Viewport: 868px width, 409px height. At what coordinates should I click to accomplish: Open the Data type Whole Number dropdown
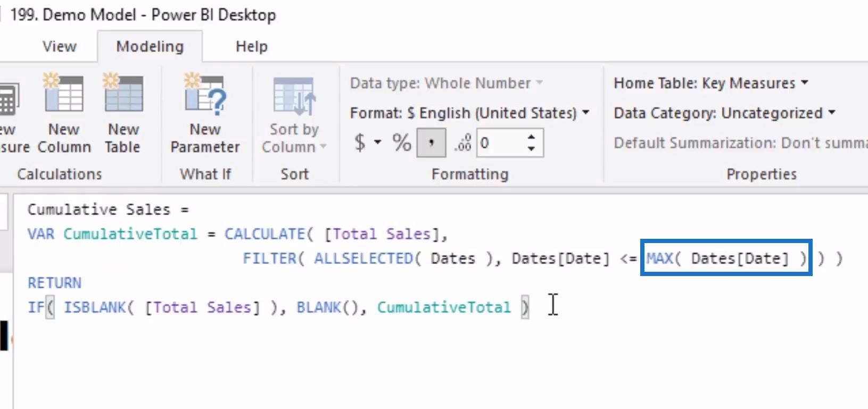446,83
